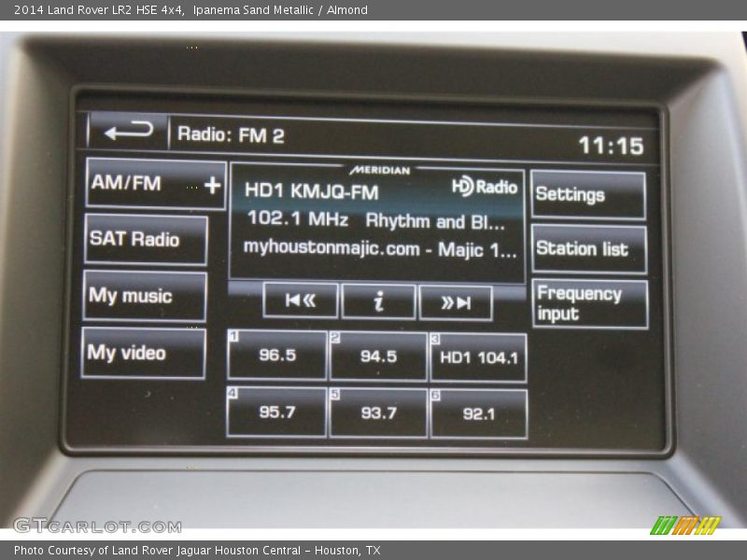Expand AM/FM band with plus
Screen dimensions: 747x560
pyautogui.click(x=212, y=185)
